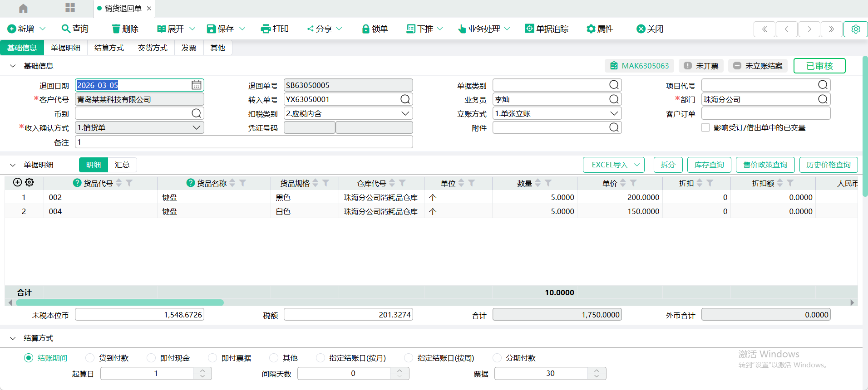The image size is (868, 390).
Task: Switch to the 发票 tab
Action: 189,48
